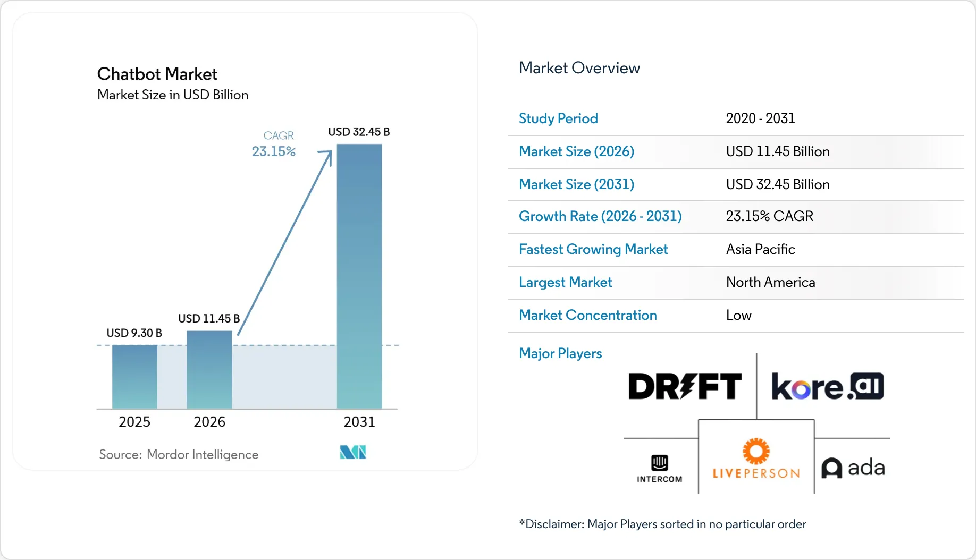Viewport: 976px width, 560px height.
Task: Click the 'Market Size in USD Billion' subtitle
Action: [173, 95]
